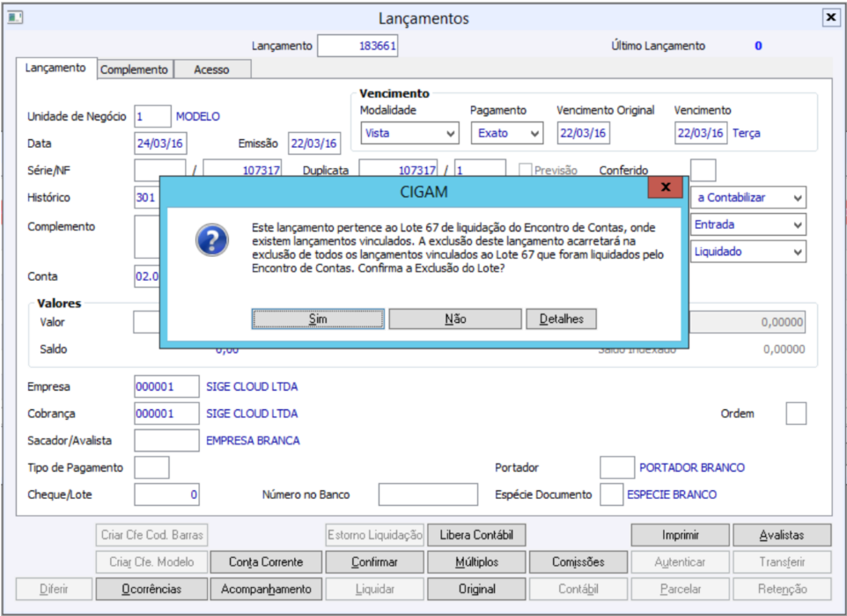Image resolution: width=847 pixels, height=616 pixels.
Task: Switch to the Acesso tab
Action: pos(211,70)
